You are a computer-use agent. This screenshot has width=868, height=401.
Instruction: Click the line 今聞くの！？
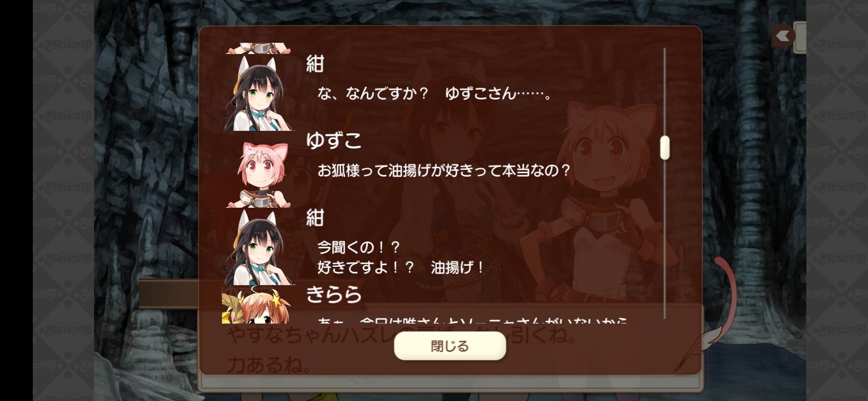coord(359,247)
